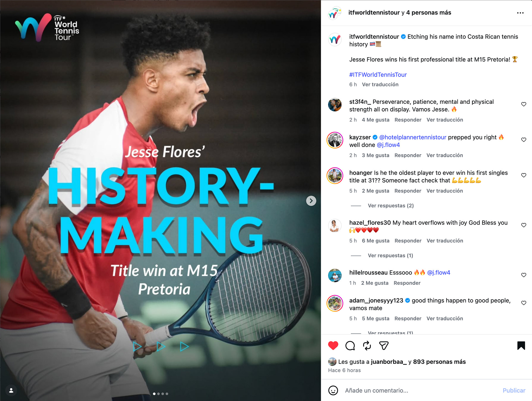Click the repost arrows icon

coord(367,346)
